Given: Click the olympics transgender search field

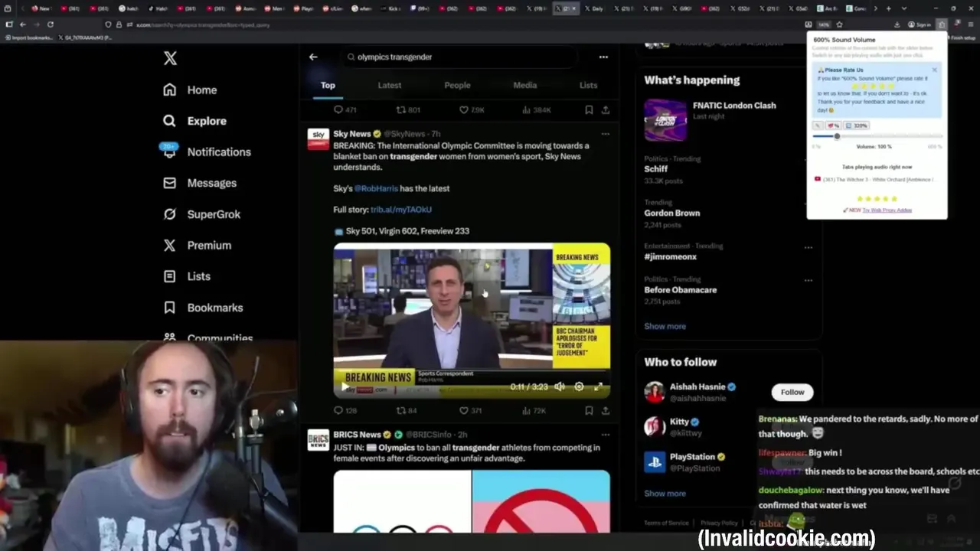Looking at the screenshot, I should 459,57.
